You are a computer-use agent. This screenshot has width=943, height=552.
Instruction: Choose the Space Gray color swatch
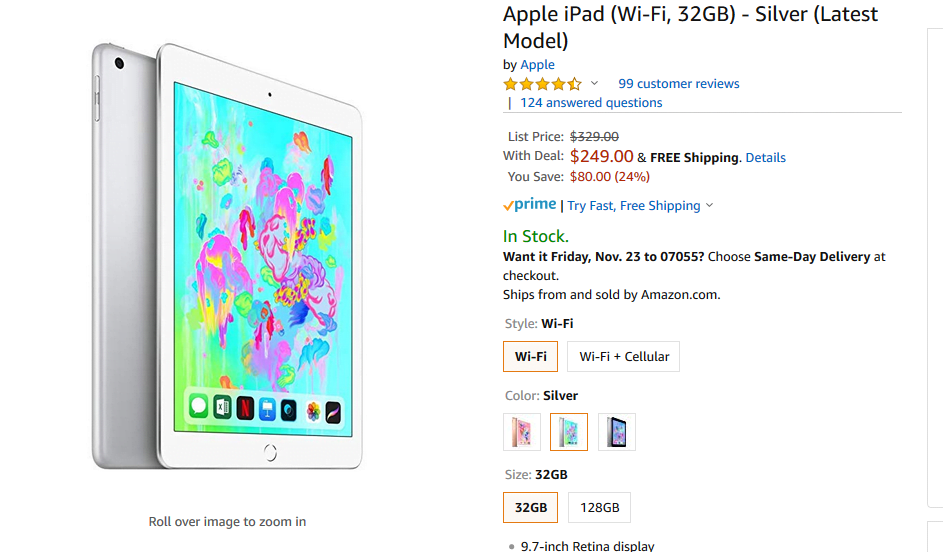click(616, 432)
